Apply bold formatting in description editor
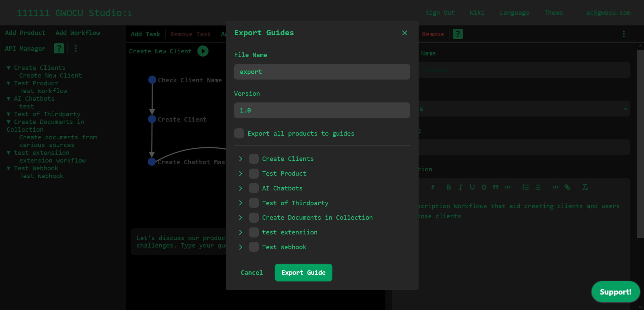The height and width of the screenshot is (310, 644). tap(448, 187)
